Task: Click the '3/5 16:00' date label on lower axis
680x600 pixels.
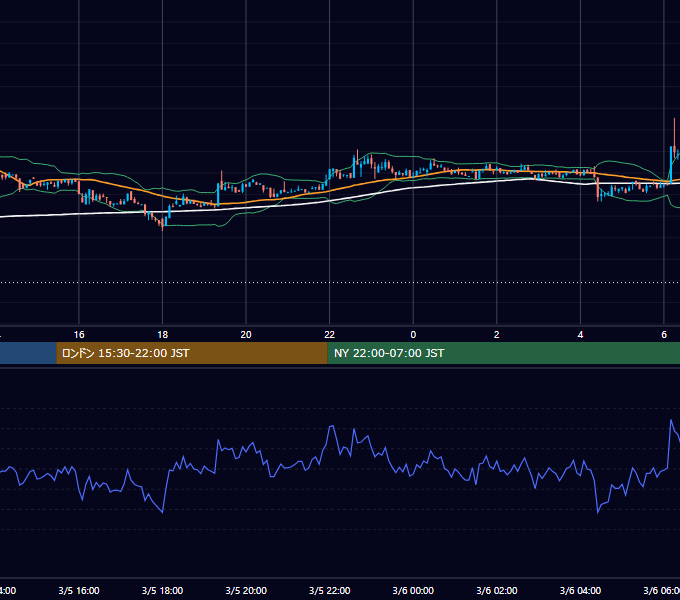Action: (79, 590)
